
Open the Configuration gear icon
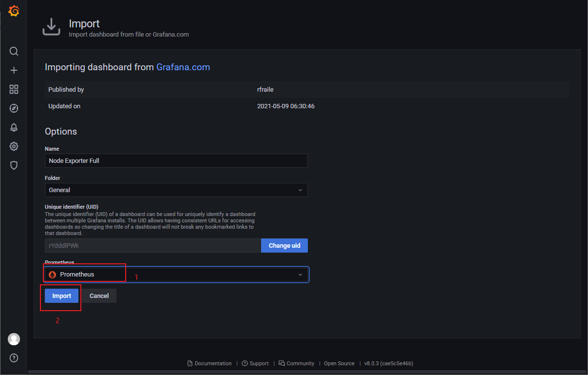click(14, 146)
